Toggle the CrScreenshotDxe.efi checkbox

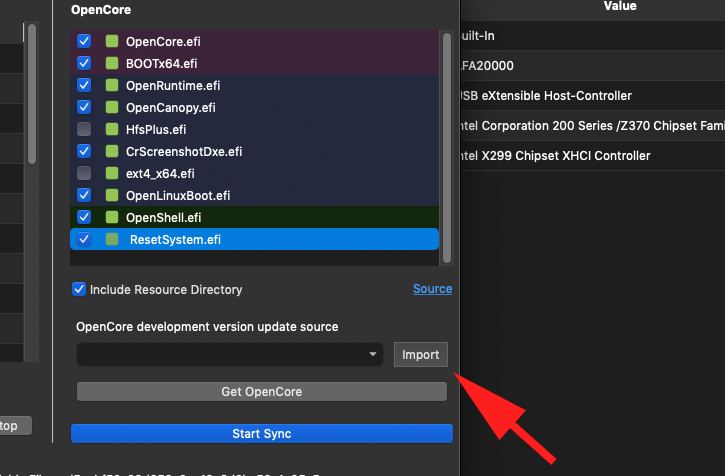(x=84, y=151)
